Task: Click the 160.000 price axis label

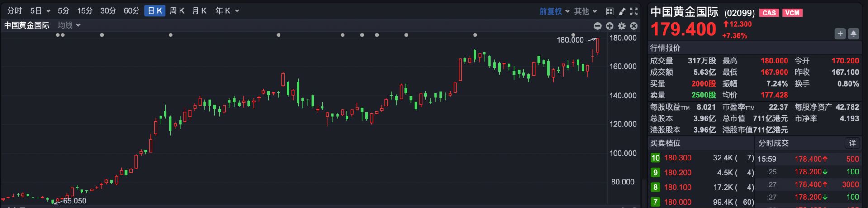Action: pyautogui.click(x=623, y=67)
